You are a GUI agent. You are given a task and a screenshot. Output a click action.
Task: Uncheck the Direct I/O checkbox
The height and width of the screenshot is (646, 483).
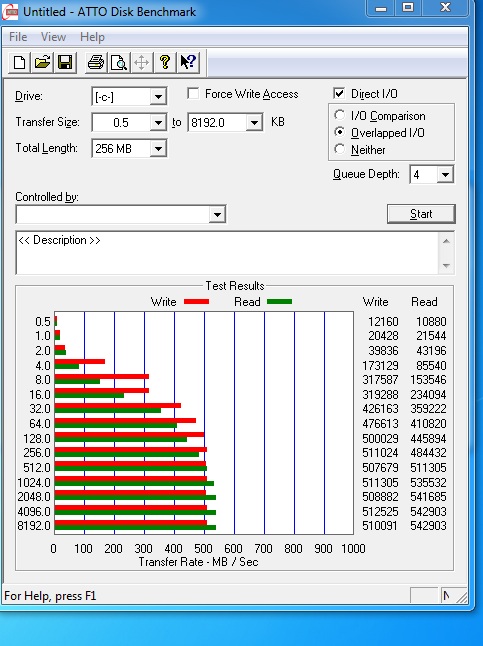(339, 94)
